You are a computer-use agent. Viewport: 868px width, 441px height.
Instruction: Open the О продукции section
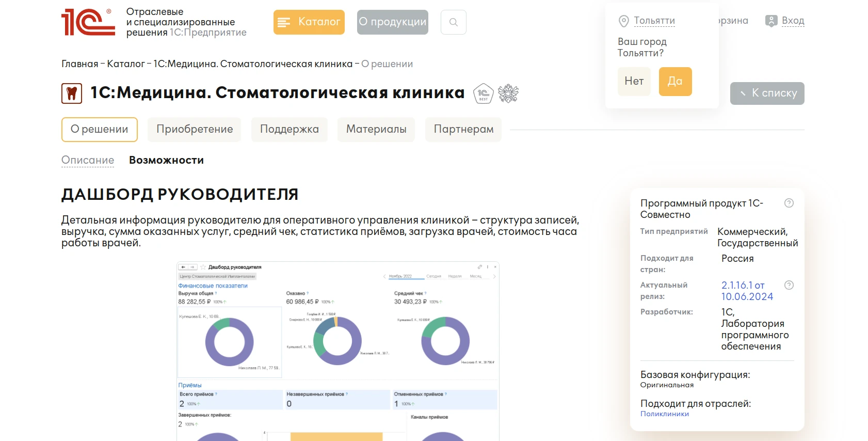point(393,22)
